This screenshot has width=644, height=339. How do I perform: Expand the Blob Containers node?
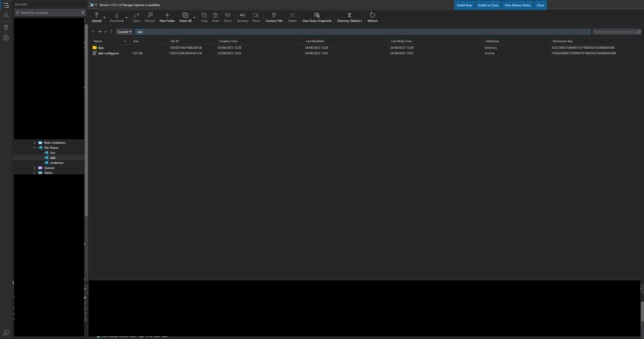[x=34, y=143]
